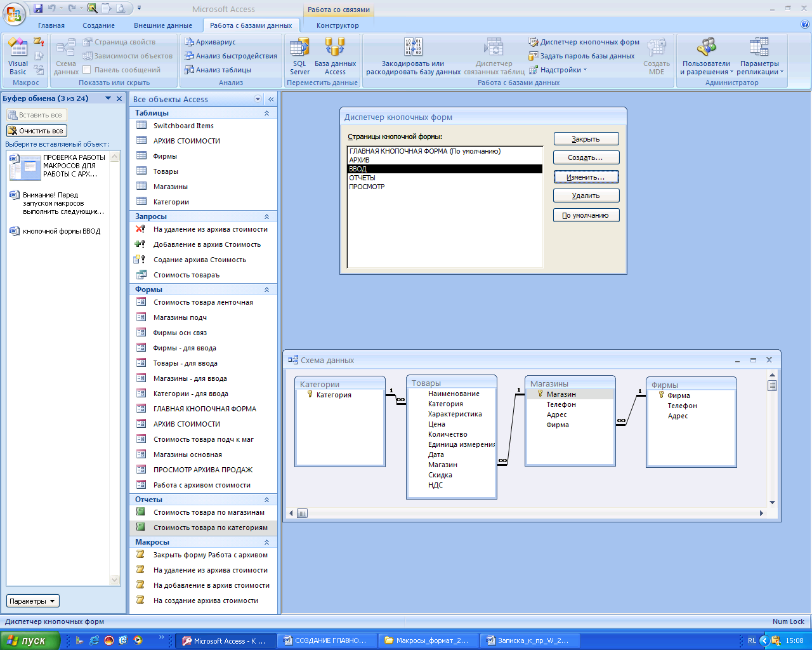
Task: Click Создать... button in switchboard manager
Action: click(586, 157)
